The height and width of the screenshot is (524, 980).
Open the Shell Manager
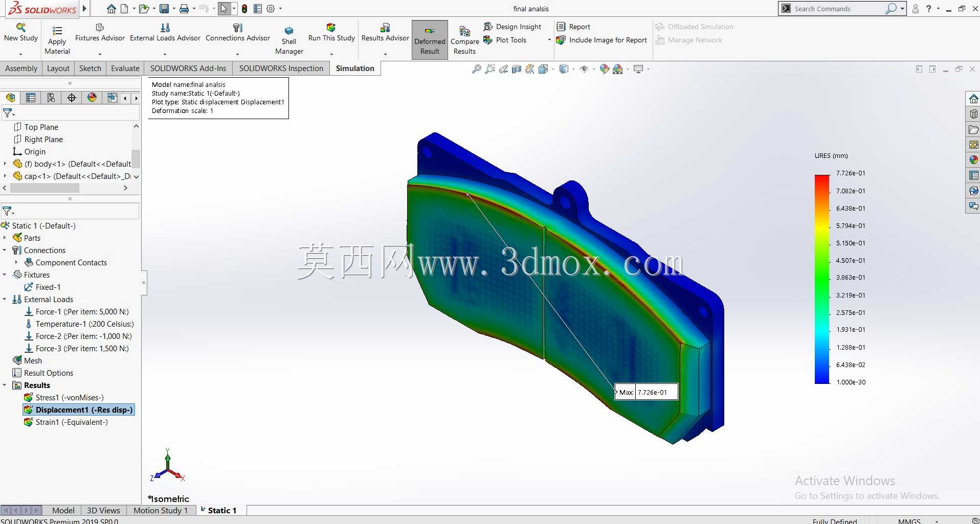coord(289,40)
